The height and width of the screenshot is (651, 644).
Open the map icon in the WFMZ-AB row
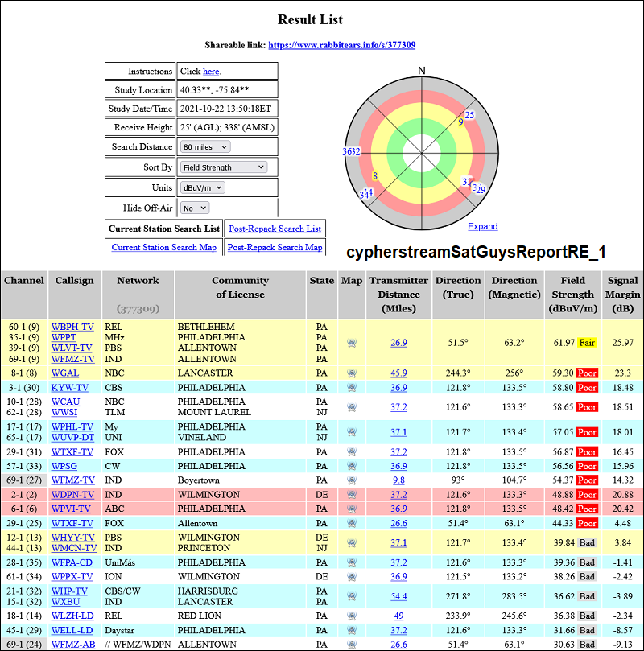(x=352, y=645)
